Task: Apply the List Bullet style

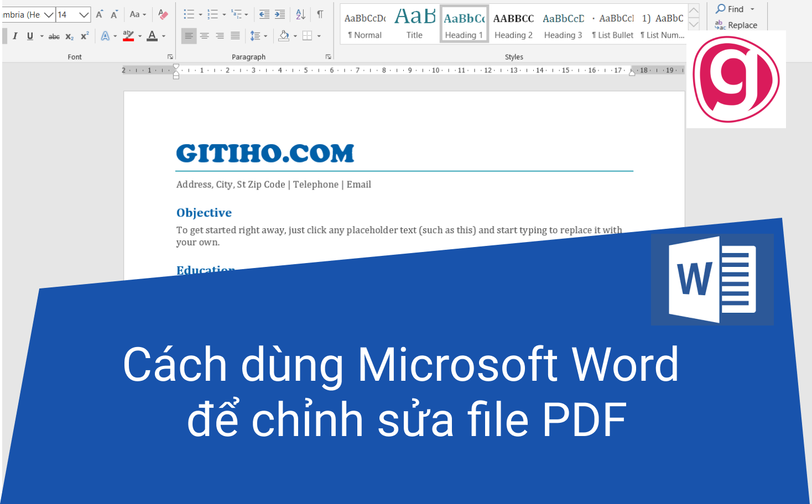Action: point(613,24)
